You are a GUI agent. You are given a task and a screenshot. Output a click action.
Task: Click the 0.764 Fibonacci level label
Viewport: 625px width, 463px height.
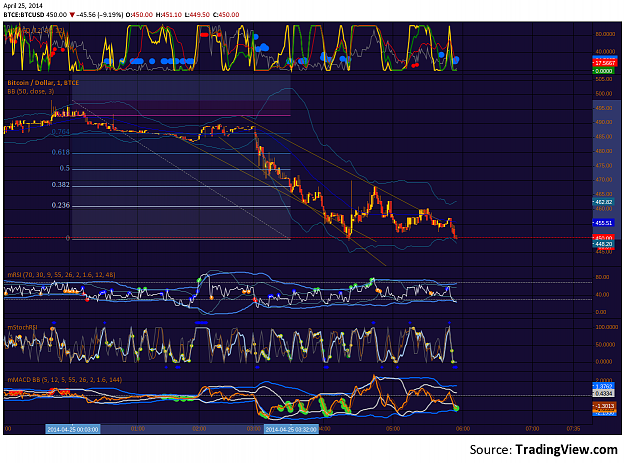click(61, 132)
